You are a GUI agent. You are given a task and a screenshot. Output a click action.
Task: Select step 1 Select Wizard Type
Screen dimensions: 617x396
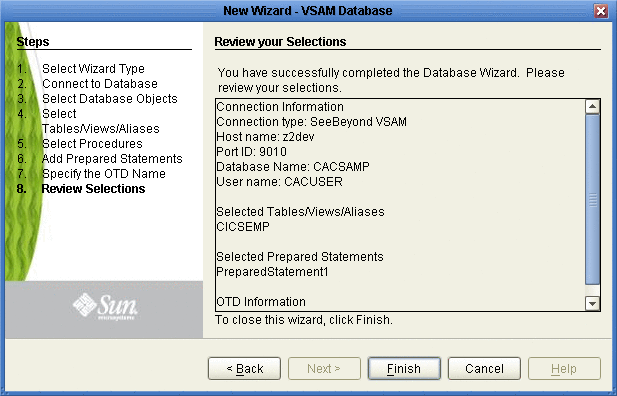click(x=93, y=68)
